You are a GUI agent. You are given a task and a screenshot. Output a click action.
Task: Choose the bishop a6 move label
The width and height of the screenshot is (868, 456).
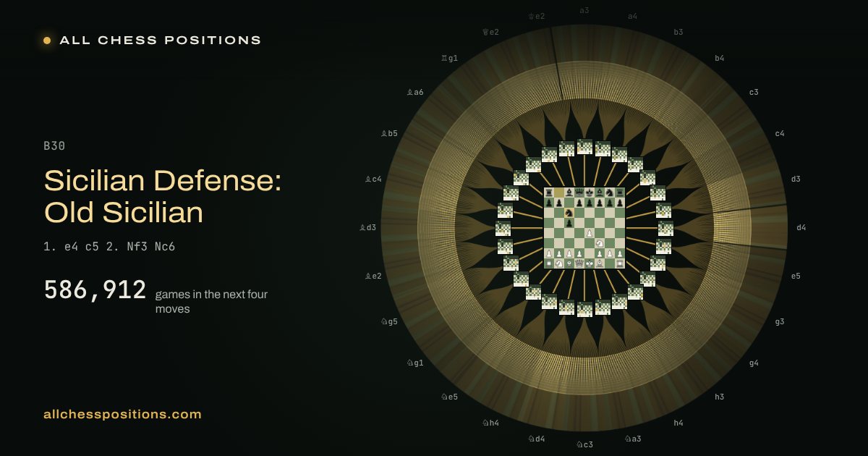(x=415, y=92)
